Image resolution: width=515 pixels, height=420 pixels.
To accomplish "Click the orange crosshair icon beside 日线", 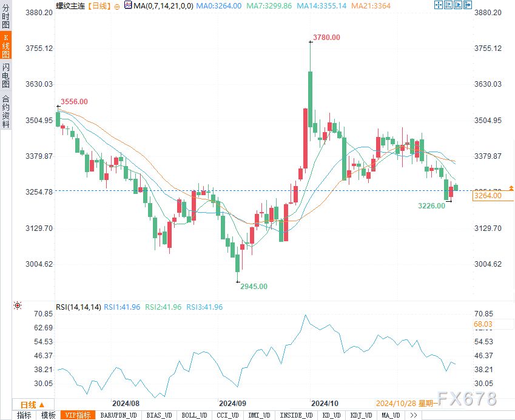I will pos(117,5).
